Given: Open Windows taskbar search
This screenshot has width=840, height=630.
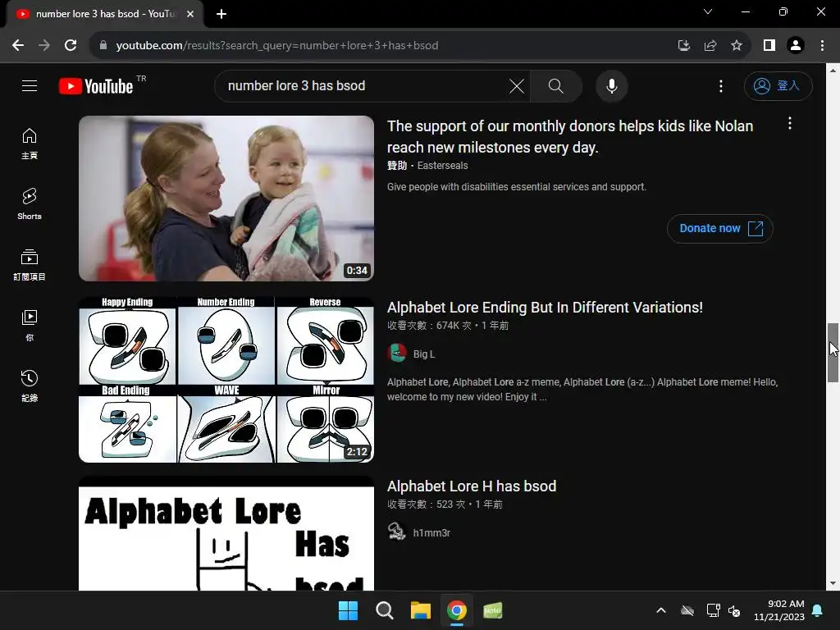Looking at the screenshot, I should (384, 610).
